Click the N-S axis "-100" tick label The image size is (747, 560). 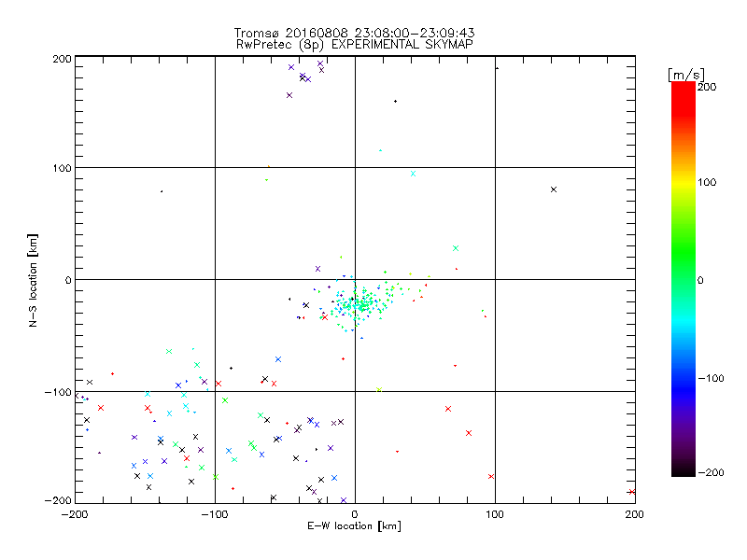(58, 392)
